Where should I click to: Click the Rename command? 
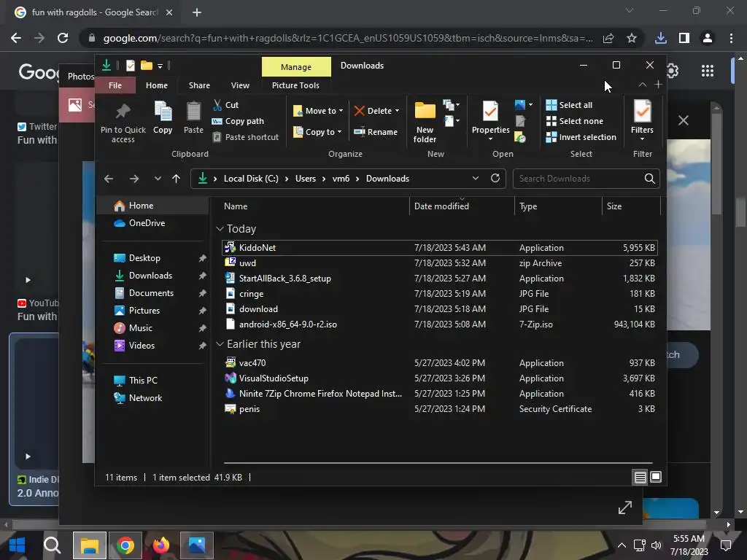(x=376, y=132)
